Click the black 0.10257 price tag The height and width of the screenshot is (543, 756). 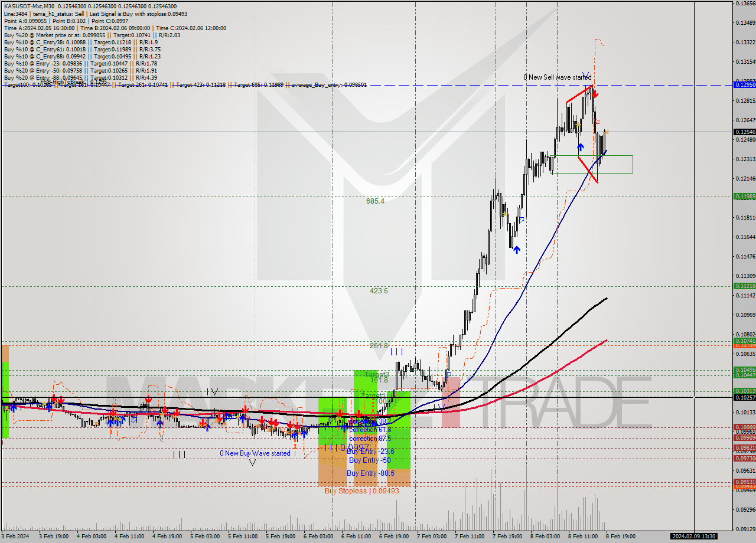[744, 397]
